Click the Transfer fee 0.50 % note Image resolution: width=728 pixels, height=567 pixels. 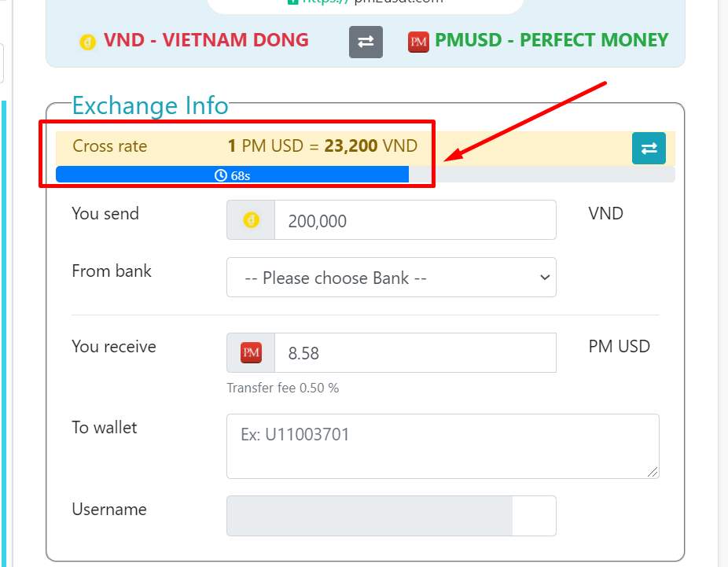pyautogui.click(x=283, y=388)
